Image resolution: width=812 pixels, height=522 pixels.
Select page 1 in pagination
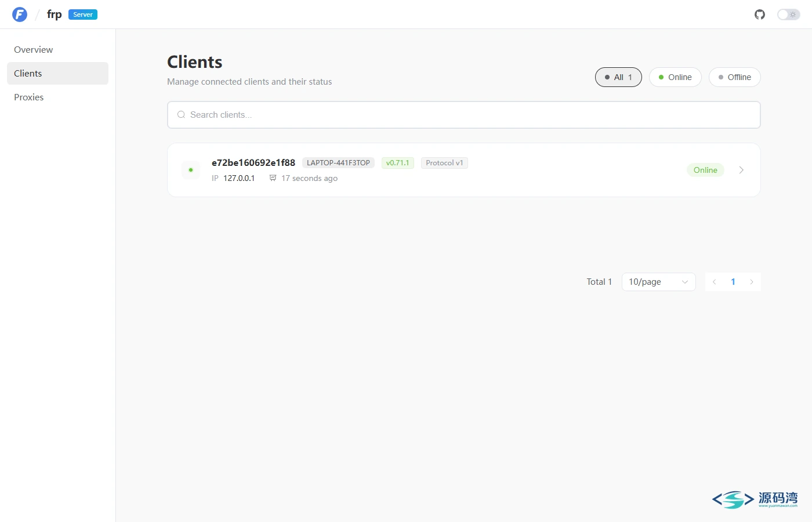(733, 282)
